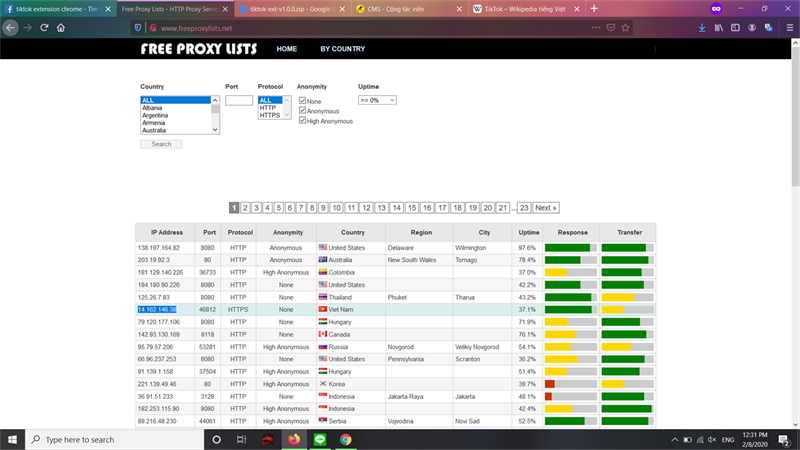This screenshot has height=450, width=800.
Task: Switch to the TikTok Wikipedia tab
Action: [x=524, y=9]
